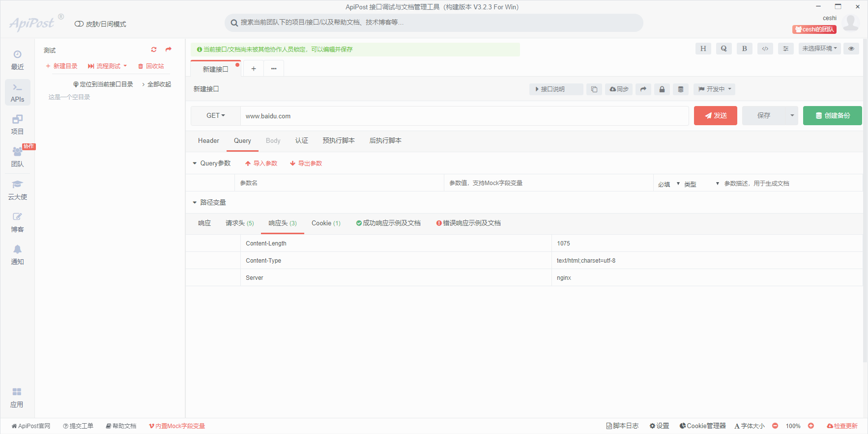Click the share arrow icon next to 同步
The width and height of the screenshot is (868, 434).
[x=643, y=89]
